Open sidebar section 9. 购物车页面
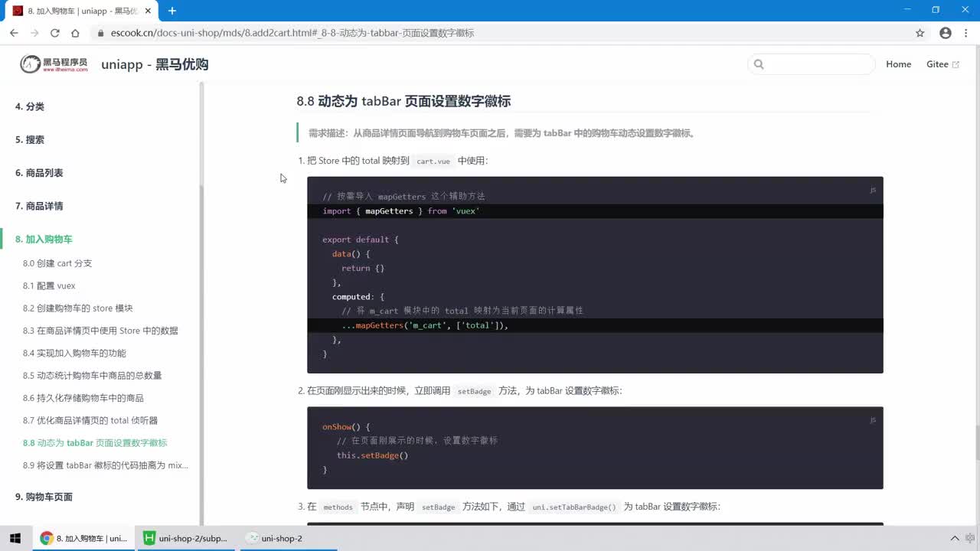980x551 pixels. [x=44, y=497]
